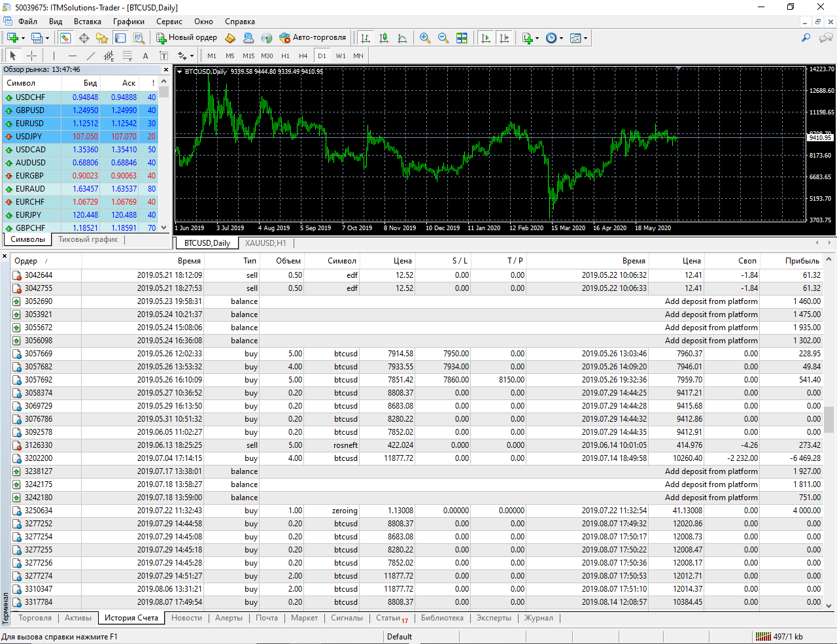Select the equidistant channel tool
Screen dimensions: 837x644
(x=109, y=56)
